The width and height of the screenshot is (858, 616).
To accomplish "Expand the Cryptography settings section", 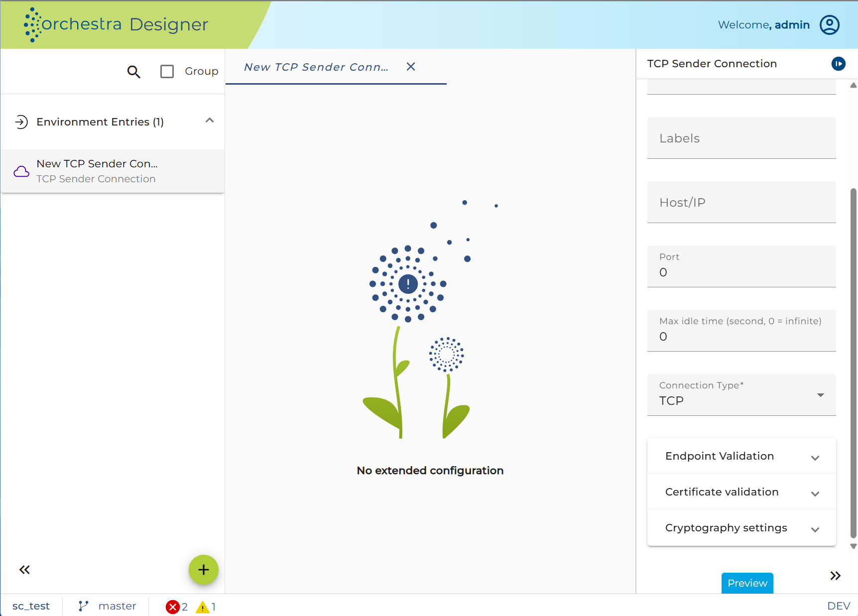I will tap(741, 528).
